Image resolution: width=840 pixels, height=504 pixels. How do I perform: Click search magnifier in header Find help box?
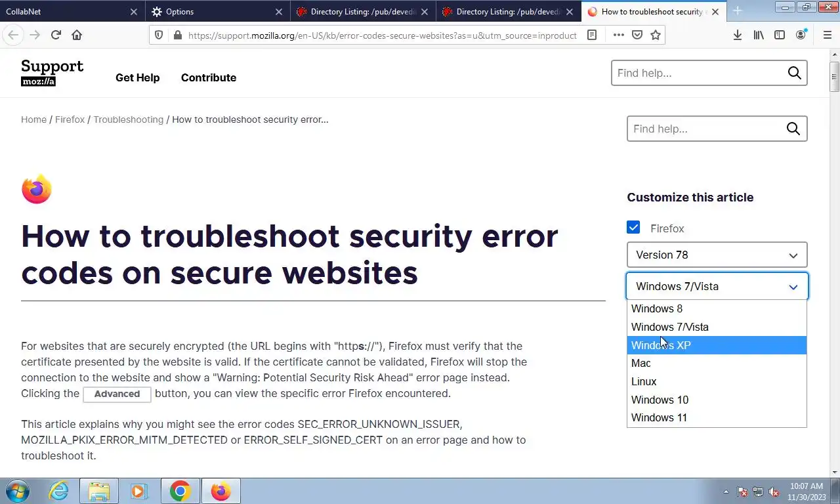pyautogui.click(x=794, y=73)
